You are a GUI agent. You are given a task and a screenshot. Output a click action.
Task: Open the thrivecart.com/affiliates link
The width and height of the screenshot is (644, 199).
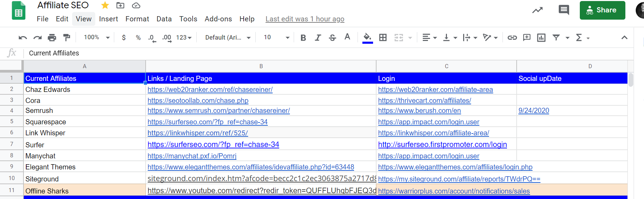[x=425, y=101]
